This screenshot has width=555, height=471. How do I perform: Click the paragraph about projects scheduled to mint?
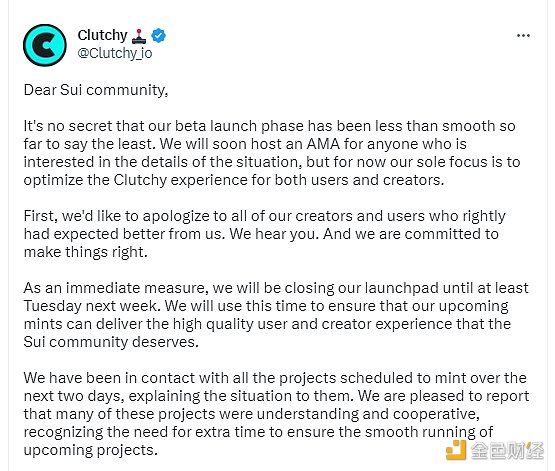tap(276, 414)
